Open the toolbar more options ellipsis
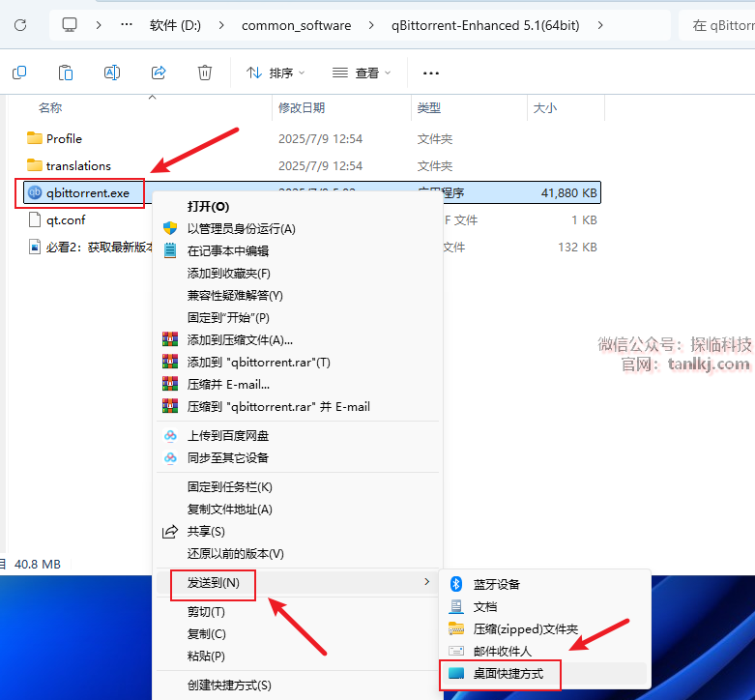 coord(430,73)
